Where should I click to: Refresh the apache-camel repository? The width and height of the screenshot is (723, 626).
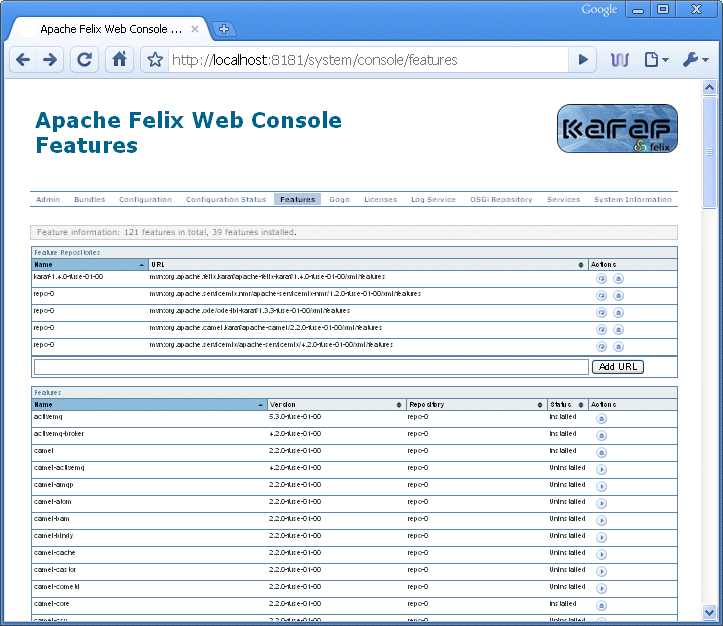pos(601,330)
